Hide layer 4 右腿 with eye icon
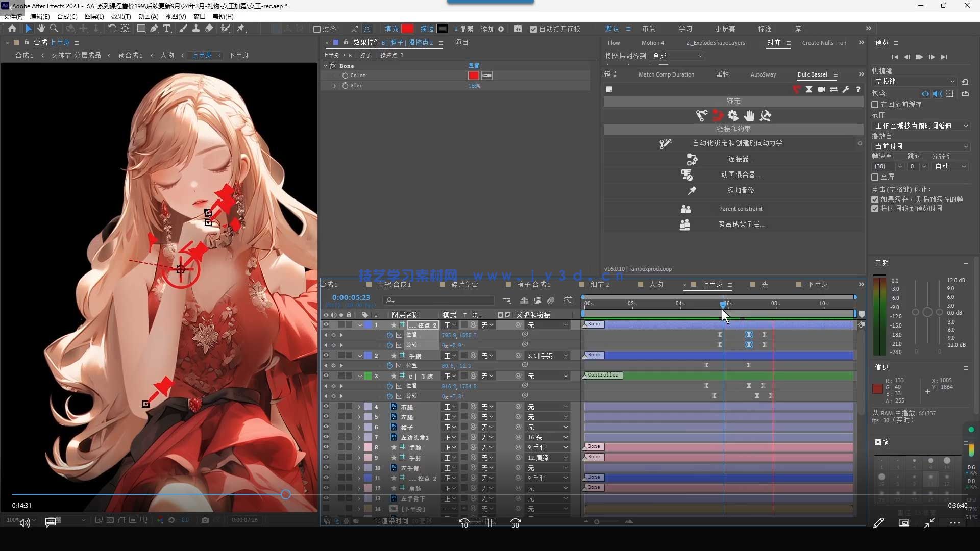This screenshot has width=980, height=551. 326,407
